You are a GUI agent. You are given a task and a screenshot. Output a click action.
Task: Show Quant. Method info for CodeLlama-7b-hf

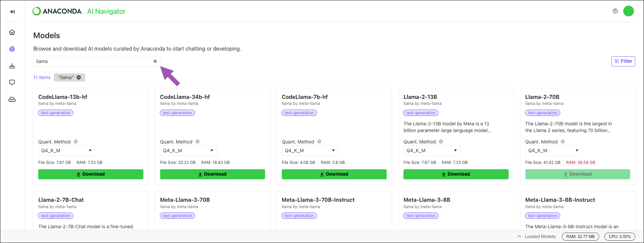[x=319, y=142]
